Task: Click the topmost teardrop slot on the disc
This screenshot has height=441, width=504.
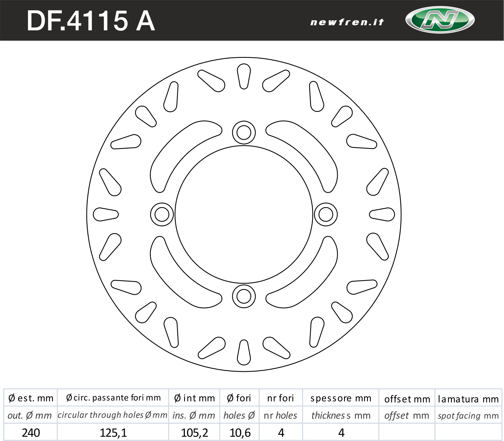Action: point(244,76)
